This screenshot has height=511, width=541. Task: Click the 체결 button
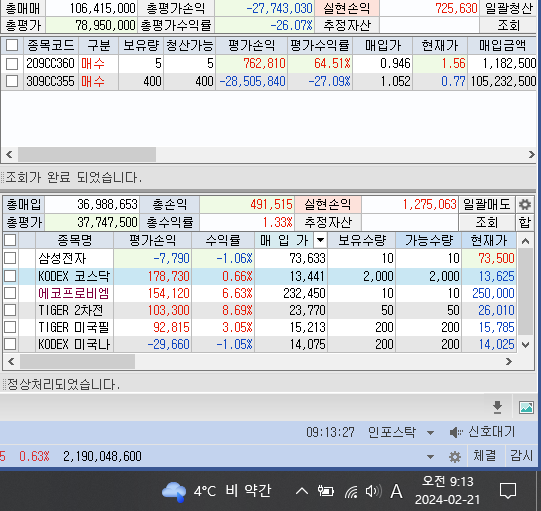pos(485,456)
